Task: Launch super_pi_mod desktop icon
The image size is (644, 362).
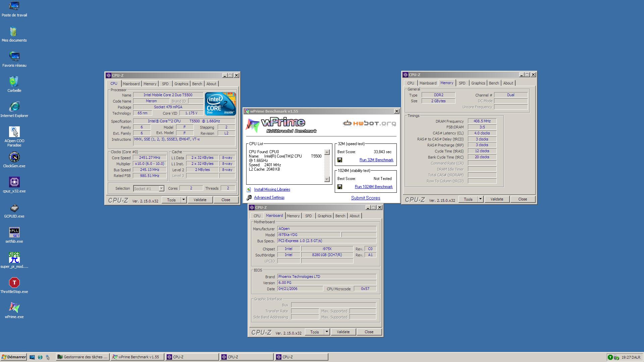Action: pos(14,260)
